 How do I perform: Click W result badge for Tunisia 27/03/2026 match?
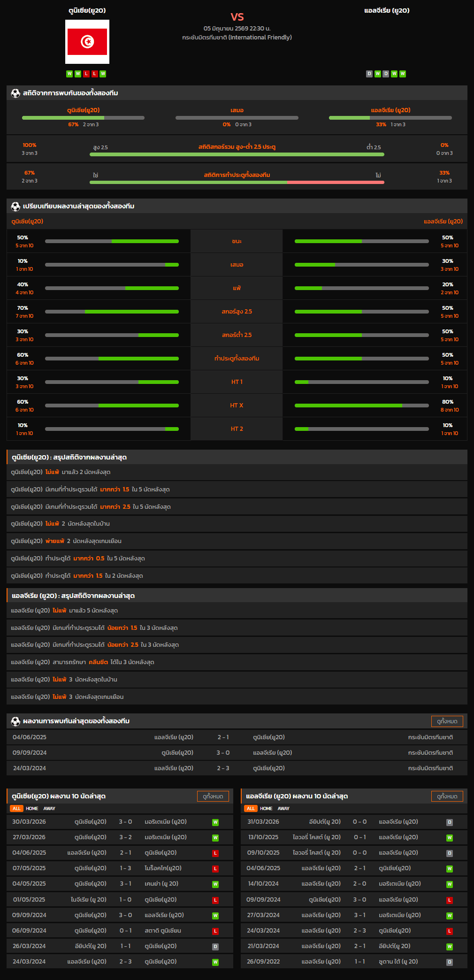tap(215, 837)
